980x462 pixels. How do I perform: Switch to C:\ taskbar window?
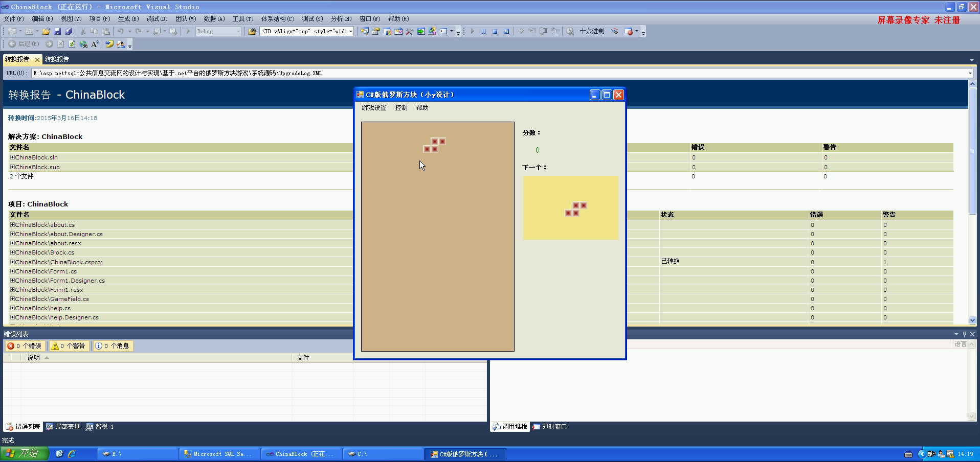pyautogui.click(x=384, y=454)
